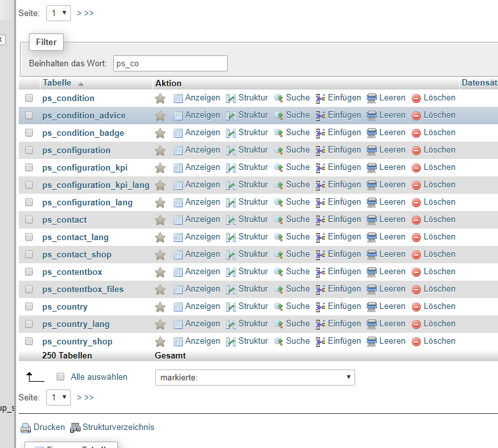Screen dimensions: 498x448
Task: Click Einfügen icon for ps_contact_lang
Action: tap(320, 238)
